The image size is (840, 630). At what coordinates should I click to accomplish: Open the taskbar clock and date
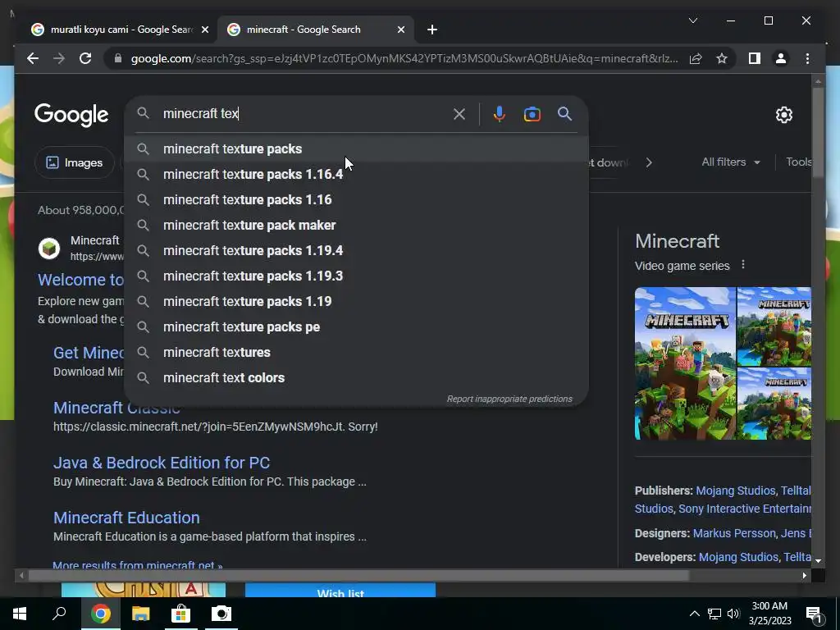tap(769, 614)
